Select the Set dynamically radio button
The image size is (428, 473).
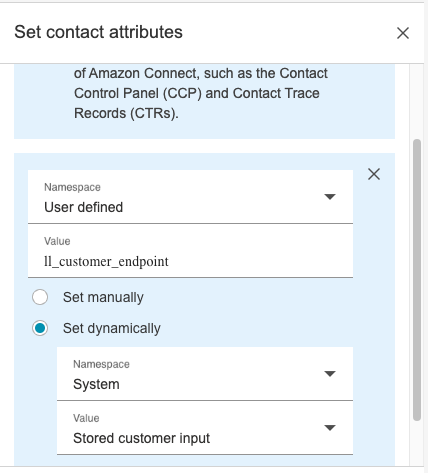pyautogui.click(x=40, y=328)
